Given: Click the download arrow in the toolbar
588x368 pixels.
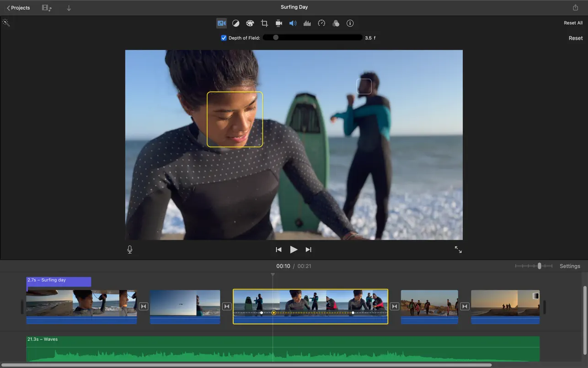Looking at the screenshot, I should [x=69, y=8].
